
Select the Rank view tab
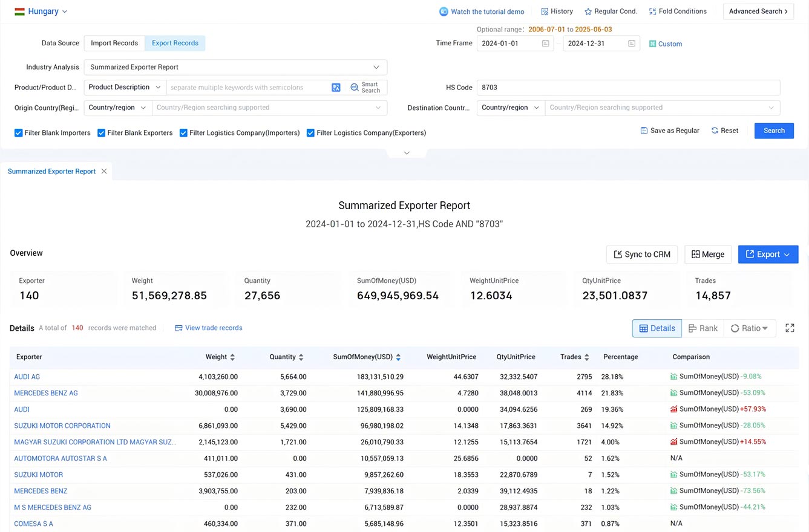click(x=703, y=328)
